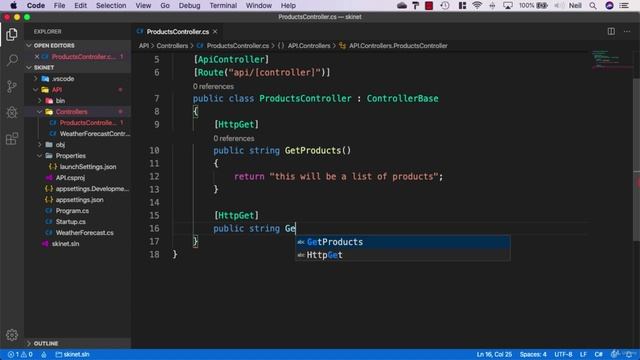Click the editor vertical scrollbar
The width and height of the screenshot is (640, 360).
636,159
